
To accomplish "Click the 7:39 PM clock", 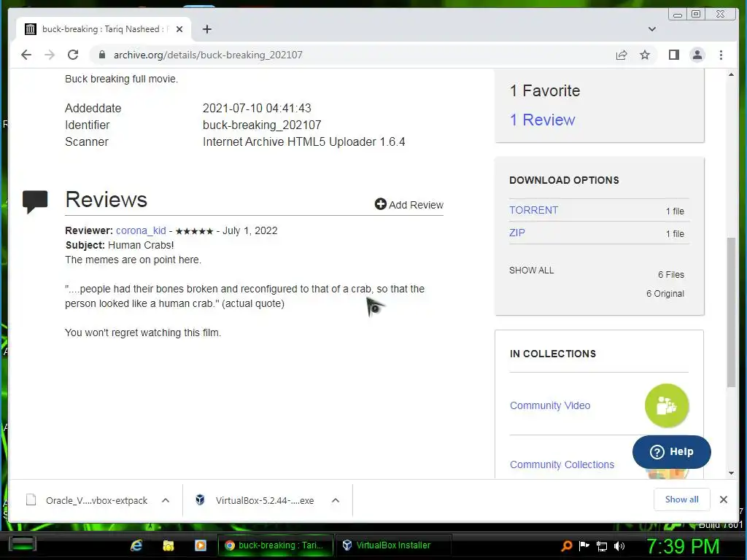I will click(682, 546).
